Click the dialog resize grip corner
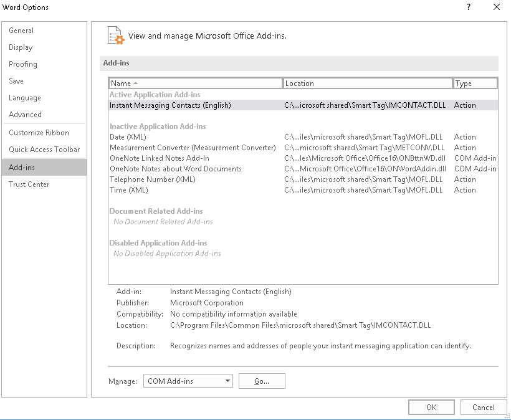The height and width of the screenshot is (420, 511). coord(507,416)
